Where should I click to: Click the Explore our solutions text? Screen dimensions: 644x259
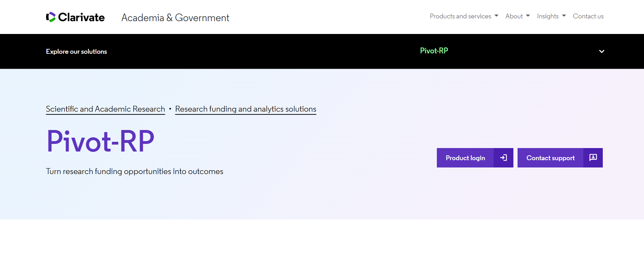click(76, 52)
